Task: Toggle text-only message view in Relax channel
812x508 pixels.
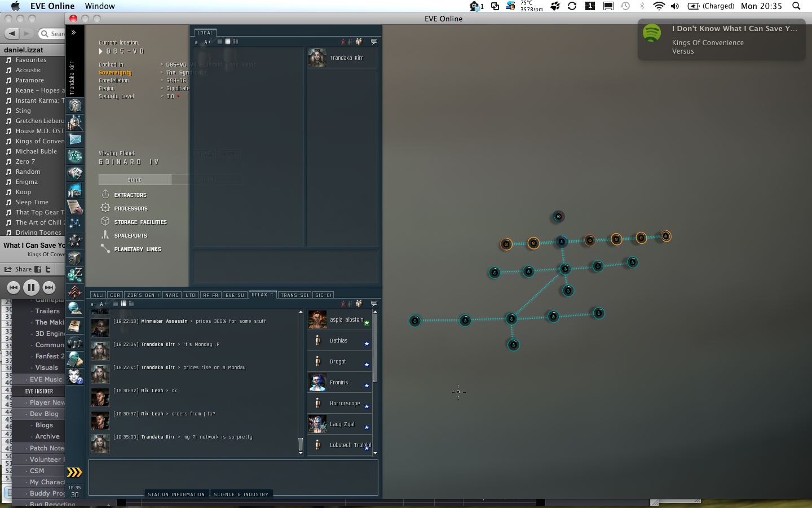Action: 115,303
